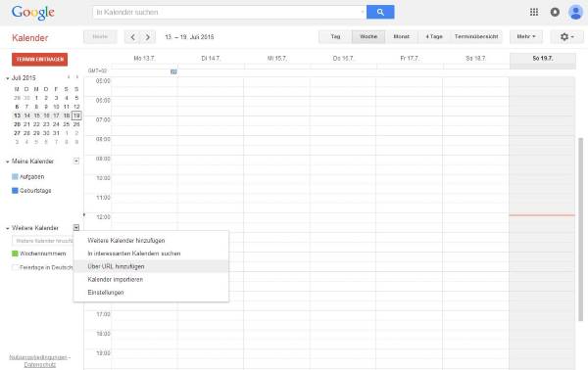Toggle the Geburtstage calendar color box

point(15,191)
